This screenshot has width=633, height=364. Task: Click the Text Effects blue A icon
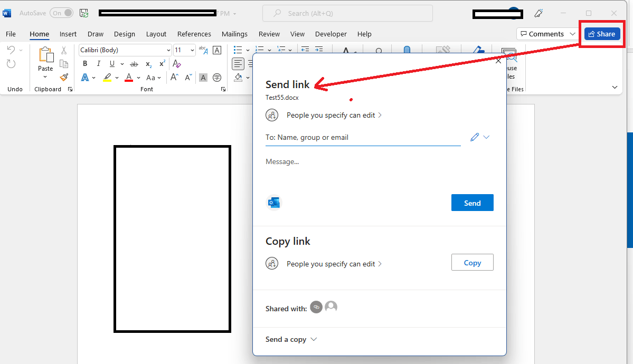point(85,78)
